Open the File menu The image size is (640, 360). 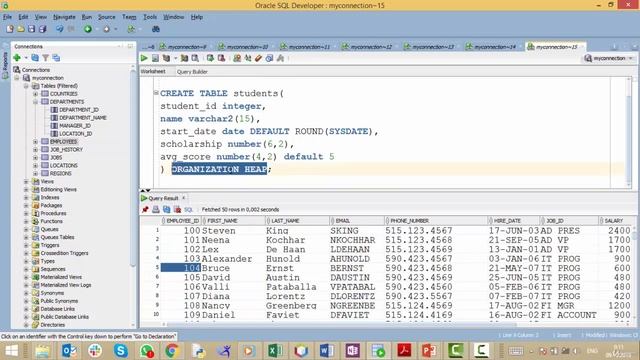[7, 17]
